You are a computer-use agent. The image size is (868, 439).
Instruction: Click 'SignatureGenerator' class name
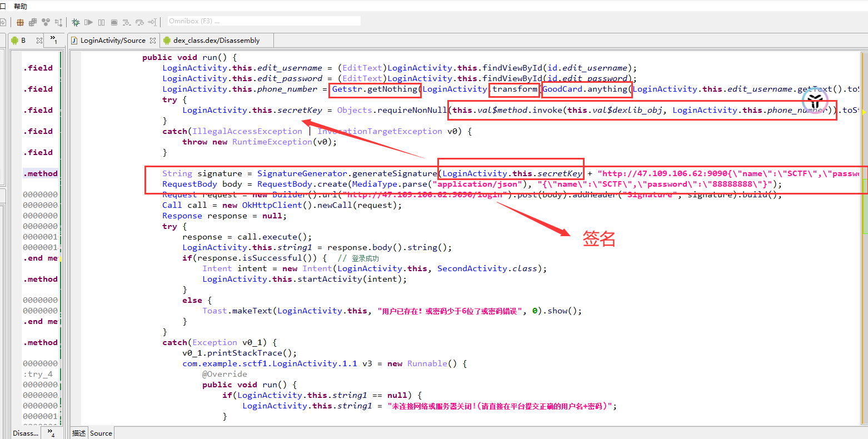click(302, 173)
